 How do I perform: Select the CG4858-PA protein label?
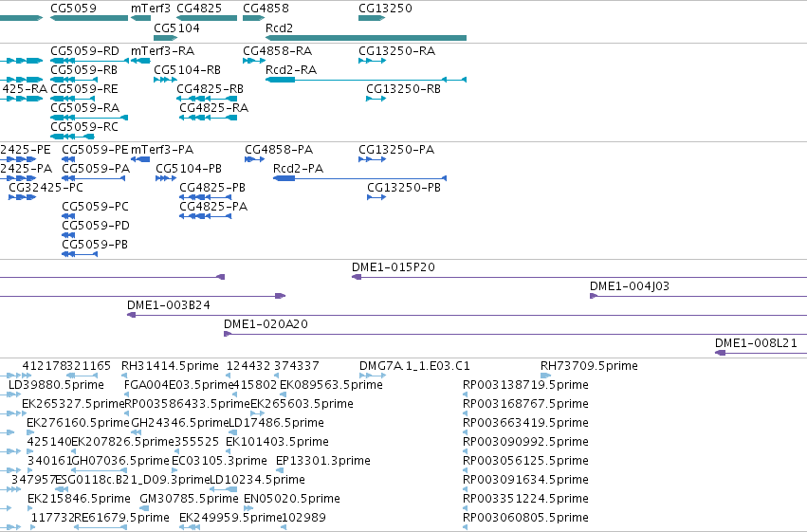(279, 150)
